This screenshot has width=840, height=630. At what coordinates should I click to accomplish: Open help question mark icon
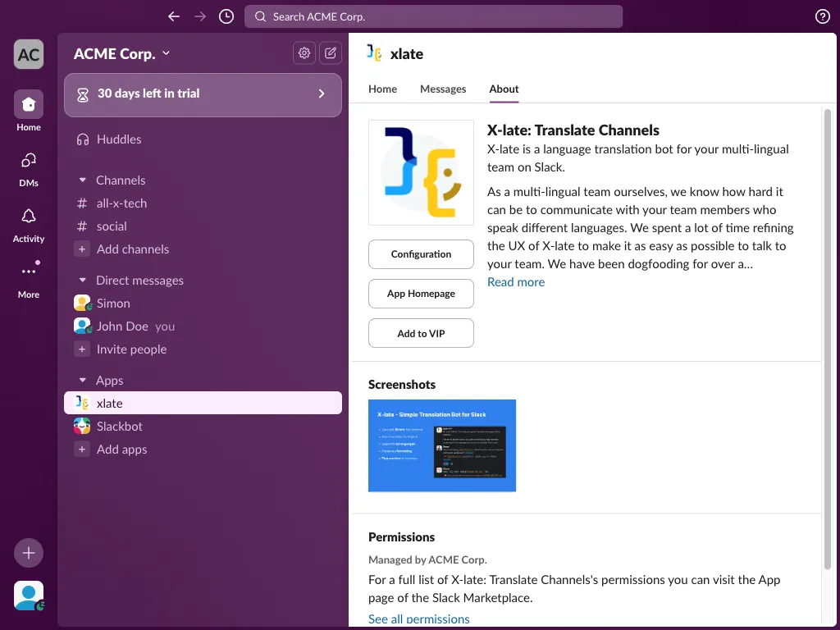pyautogui.click(x=822, y=16)
